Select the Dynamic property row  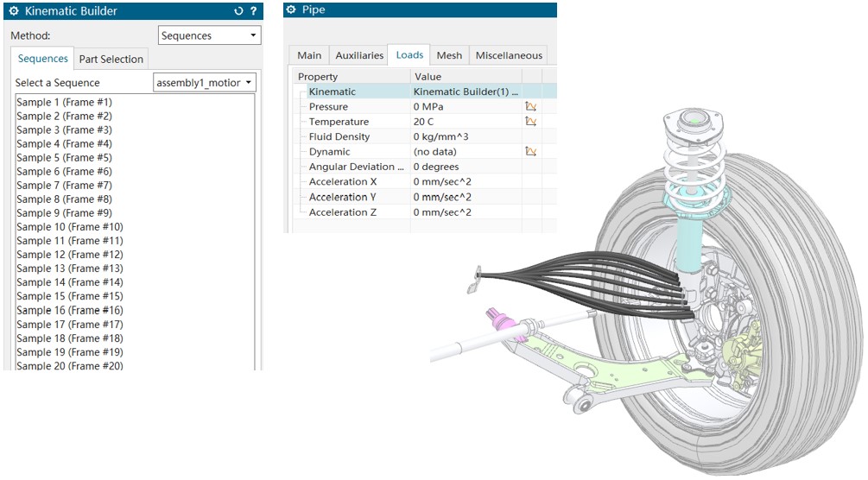(425, 151)
